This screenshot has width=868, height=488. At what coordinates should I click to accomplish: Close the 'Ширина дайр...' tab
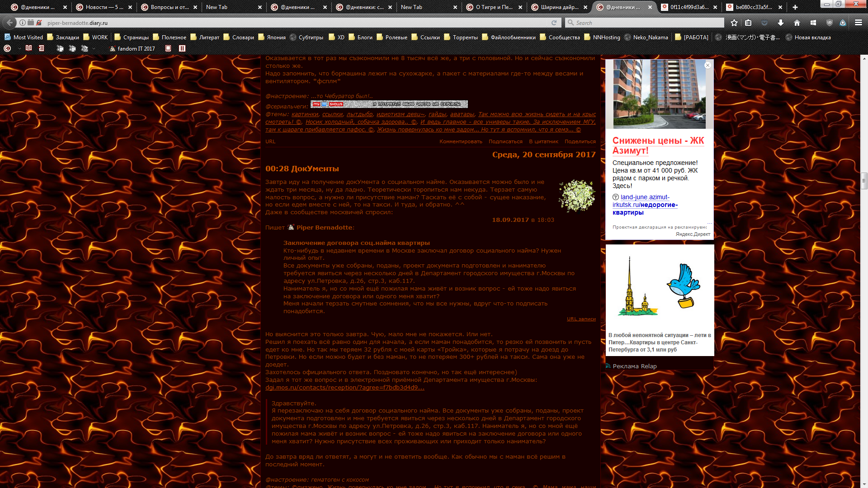click(585, 7)
